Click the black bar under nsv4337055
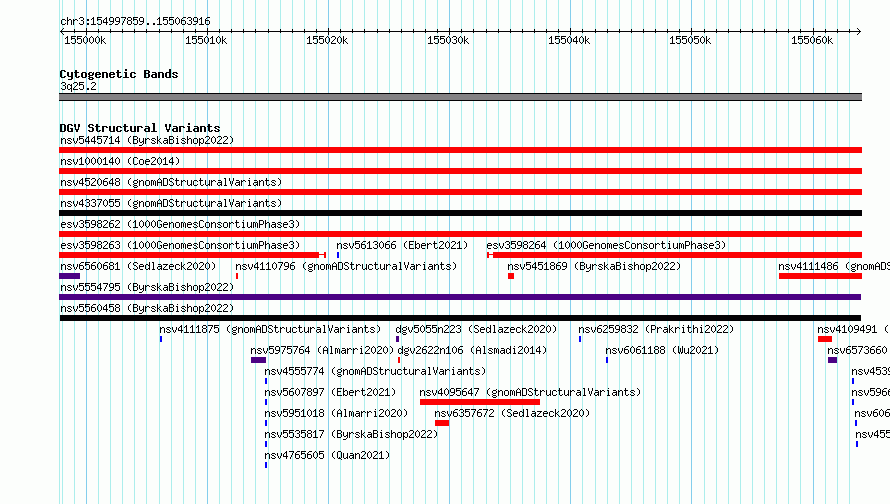Viewport: 890px width, 504px height. [x=460, y=213]
